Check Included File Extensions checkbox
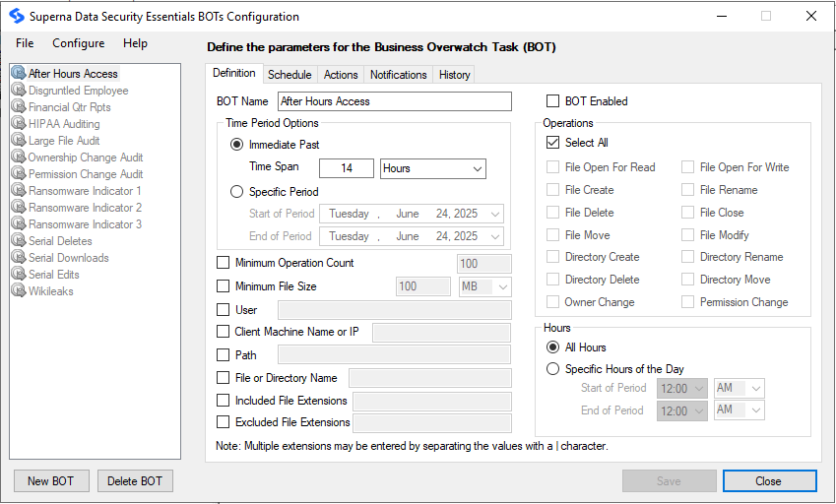This screenshot has width=836, height=504. click(223, 400)
